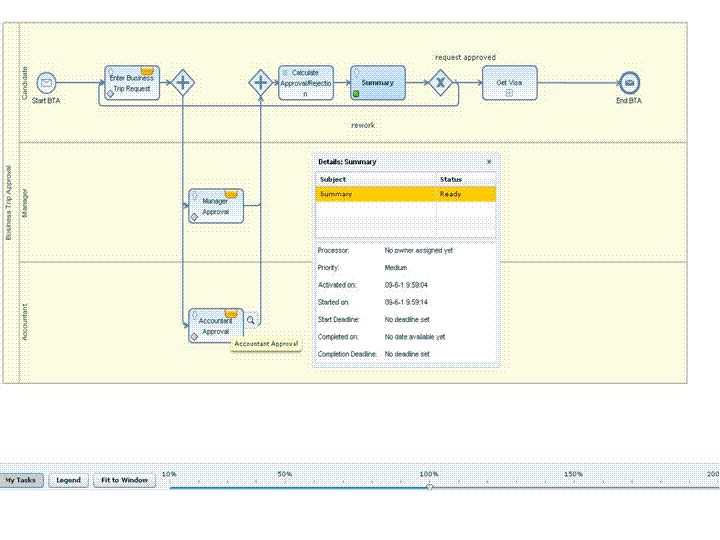Click the exclusive X gateway after Summary
The image size is (720, 540).
pos(440,83)
